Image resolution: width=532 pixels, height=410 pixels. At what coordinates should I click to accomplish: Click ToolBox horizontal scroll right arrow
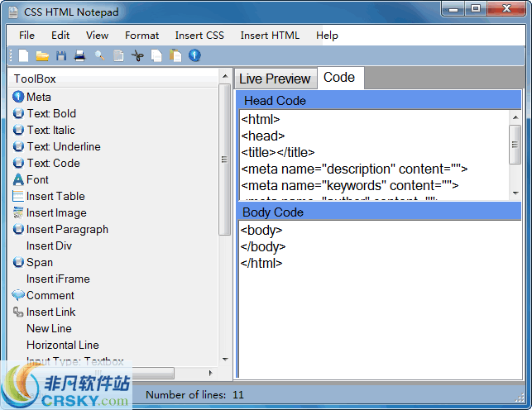(x=211, y=373)
